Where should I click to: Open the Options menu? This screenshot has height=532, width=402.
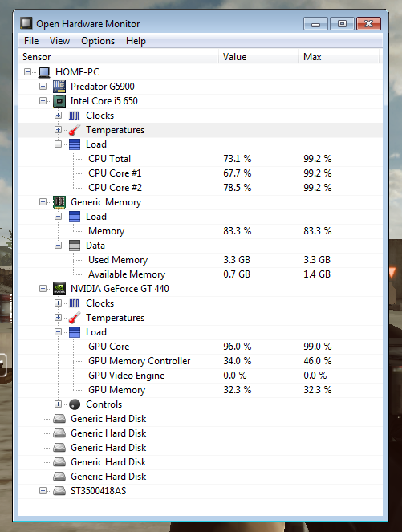98,41
